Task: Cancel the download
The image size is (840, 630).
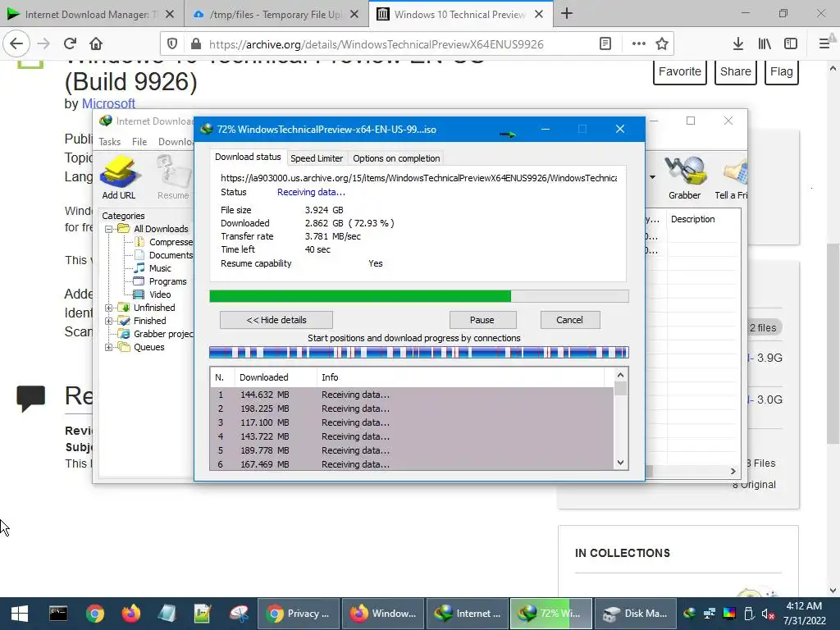Action: [x=569, y=320]
